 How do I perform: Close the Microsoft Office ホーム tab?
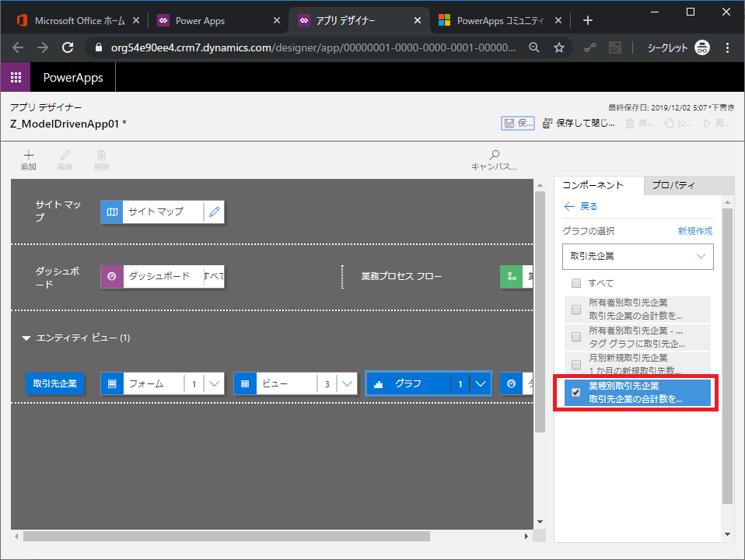click(x=136, y=20)
